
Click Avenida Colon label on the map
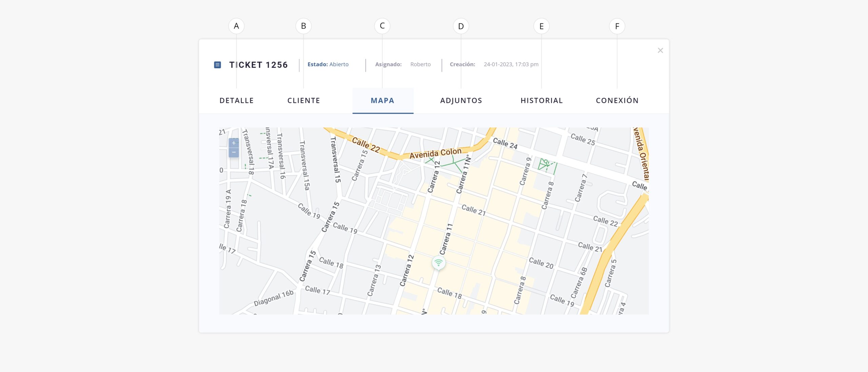tap(435, 153)
